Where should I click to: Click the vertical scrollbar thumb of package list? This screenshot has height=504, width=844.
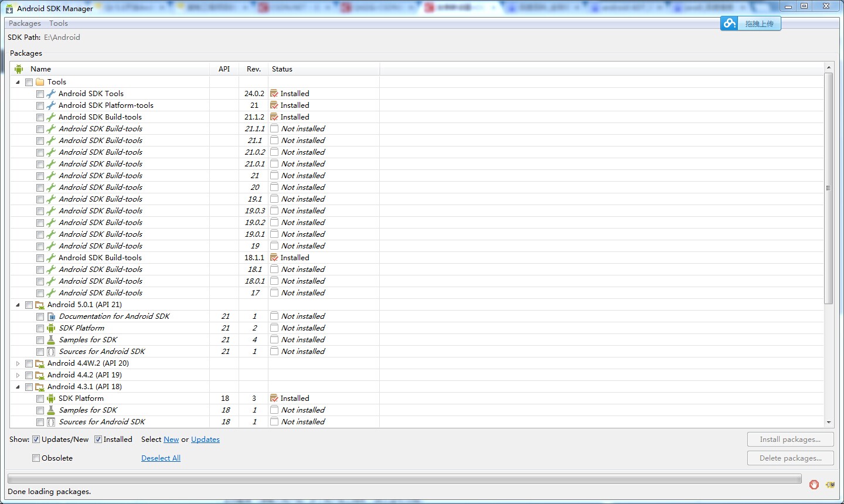tap(829, 188)
